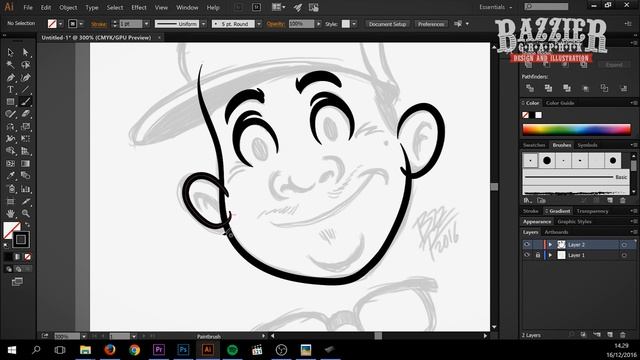Unlock Layer 1 via lock icon
This screenshot has width=640, height=360.
538,255
